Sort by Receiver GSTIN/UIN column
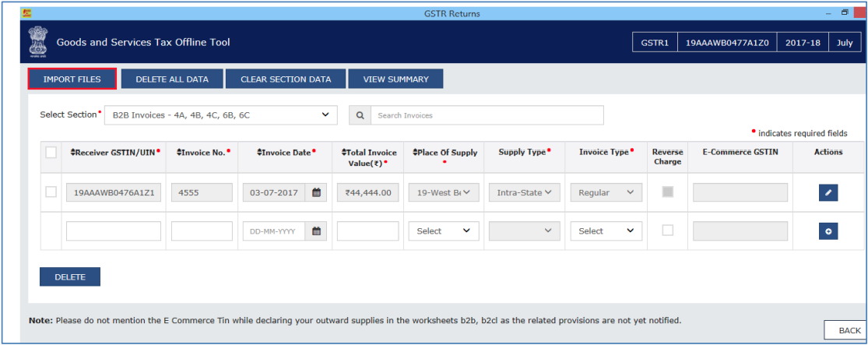 (x=115, y=153)
